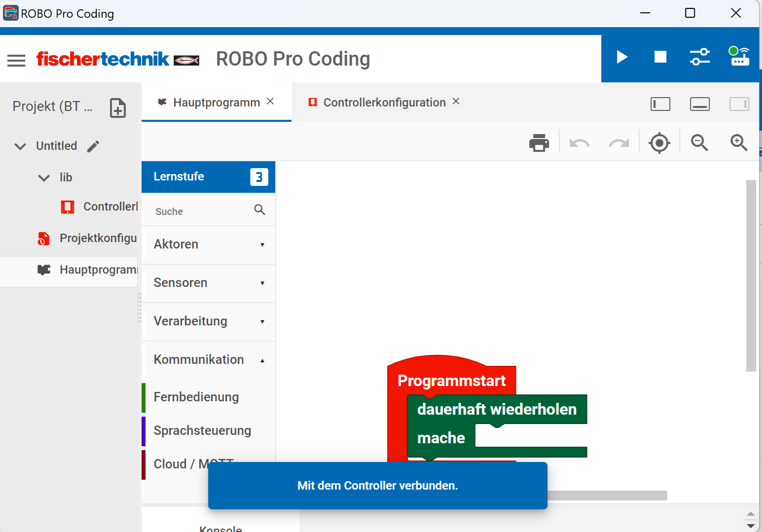This screenshot has width=762, height=532.
Task: Expand the Aktoren category
Action: tap(209, 245)
